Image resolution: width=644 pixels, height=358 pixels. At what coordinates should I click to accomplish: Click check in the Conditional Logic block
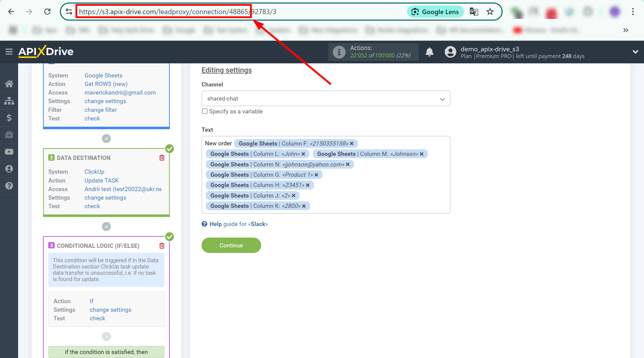pyautogui.click(x=97, y=318)
